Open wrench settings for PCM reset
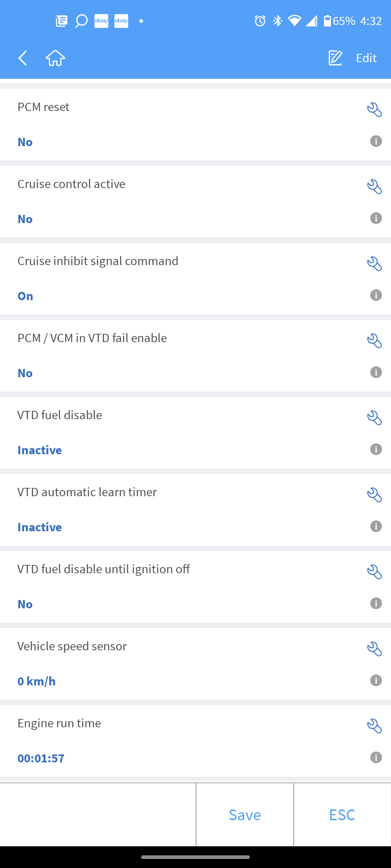The image size is (391, 868). pos(374,110)
